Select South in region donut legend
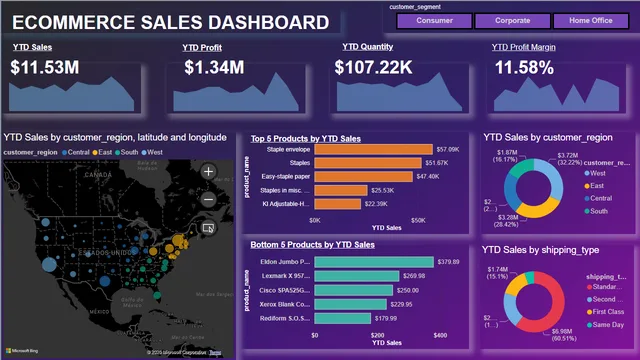This screenshot has width=640, height=360. 596,211
